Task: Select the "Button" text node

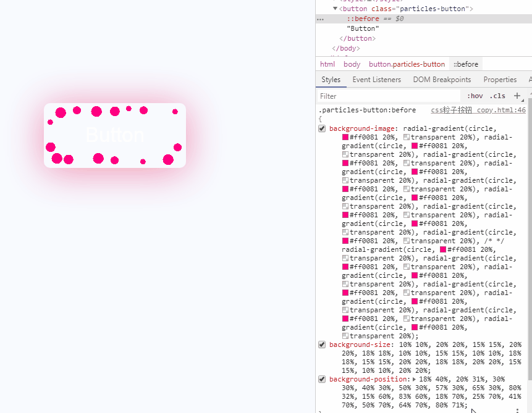Action: point(363,28)
